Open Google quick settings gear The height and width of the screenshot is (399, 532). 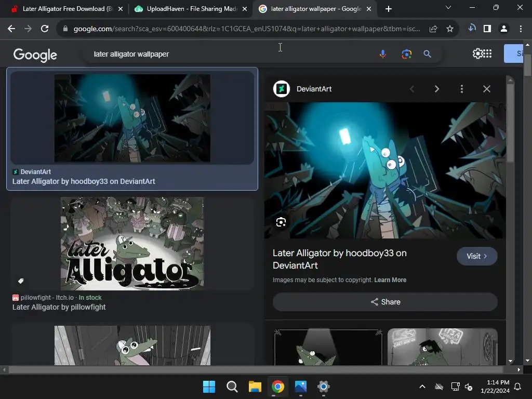coord(477,54)
